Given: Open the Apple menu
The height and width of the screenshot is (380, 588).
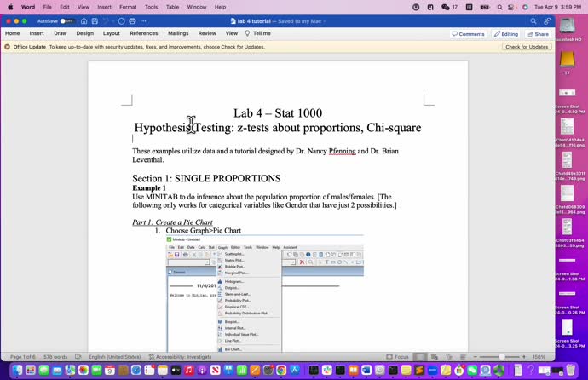Looking at the screenshot, I should pos(10,7).
